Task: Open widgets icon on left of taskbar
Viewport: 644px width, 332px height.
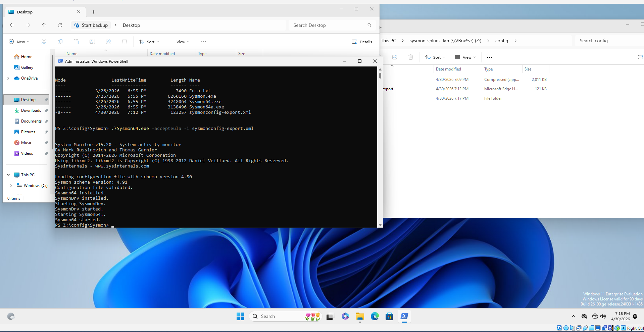Action: point(11,316)
